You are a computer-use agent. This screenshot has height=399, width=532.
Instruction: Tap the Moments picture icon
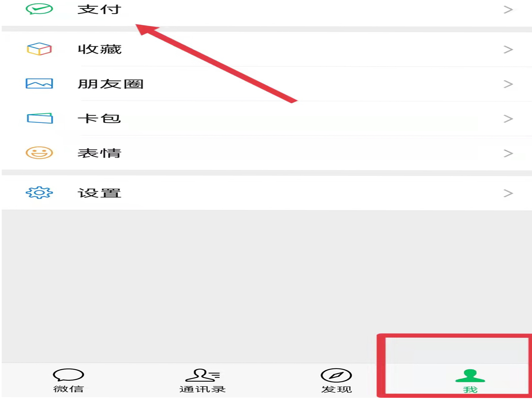pyautogui.click(x=39, y=83)
